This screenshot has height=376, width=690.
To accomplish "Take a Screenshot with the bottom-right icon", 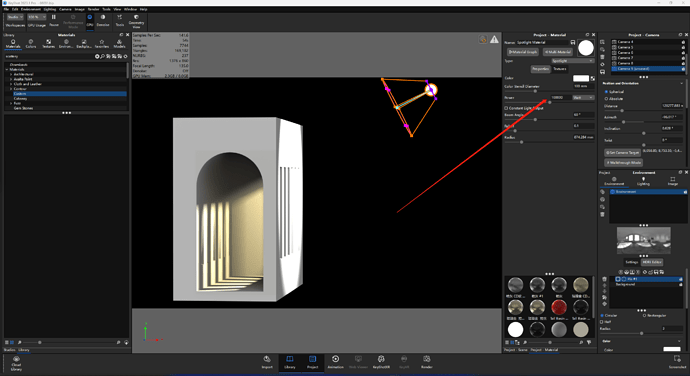I will click(x=677, y=362).
